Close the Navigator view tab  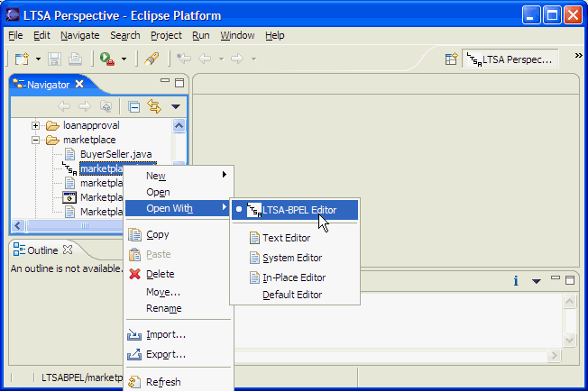click(79, 84)
